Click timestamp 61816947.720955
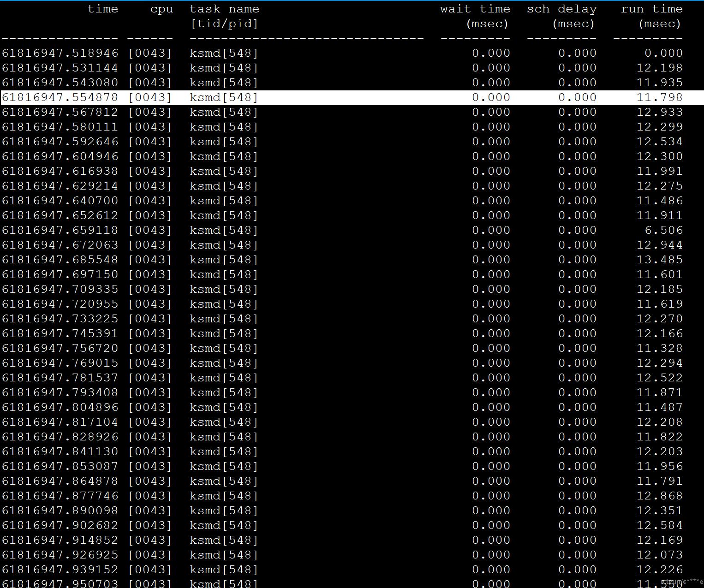704x588 pixels. coord(60,304)
